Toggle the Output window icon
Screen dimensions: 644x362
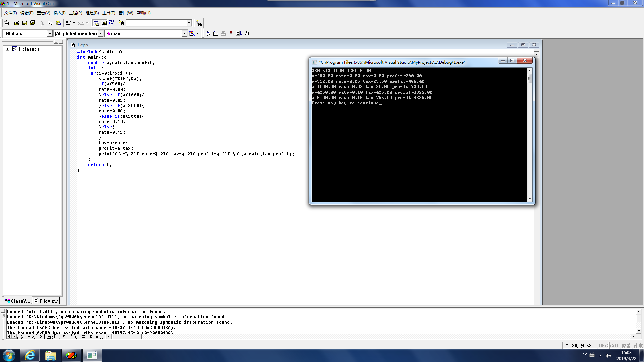(104, 23)
